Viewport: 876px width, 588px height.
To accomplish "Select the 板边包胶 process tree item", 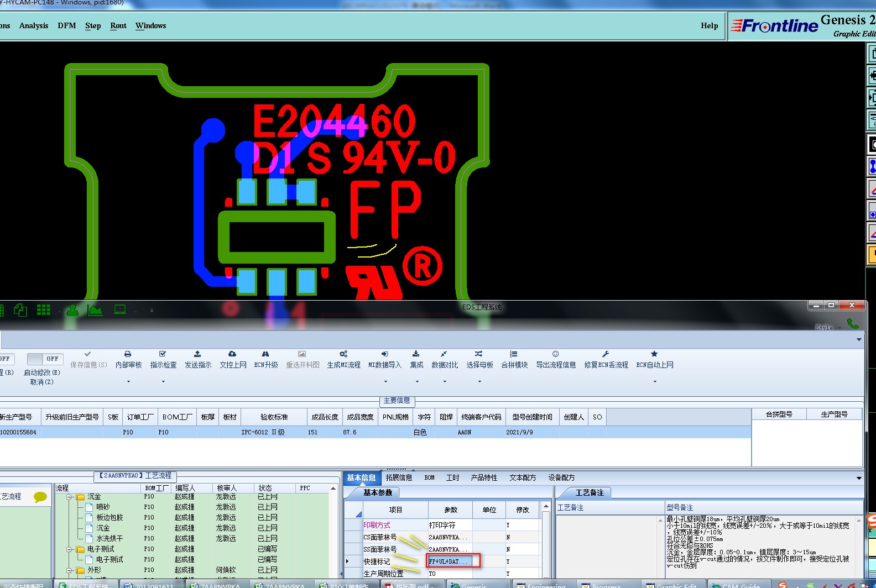I will point(109,517).
